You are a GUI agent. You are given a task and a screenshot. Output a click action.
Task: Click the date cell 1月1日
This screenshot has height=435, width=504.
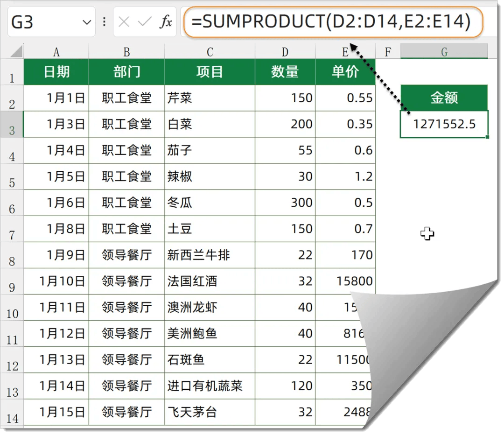pyautogui.click(x=56, y=98)
